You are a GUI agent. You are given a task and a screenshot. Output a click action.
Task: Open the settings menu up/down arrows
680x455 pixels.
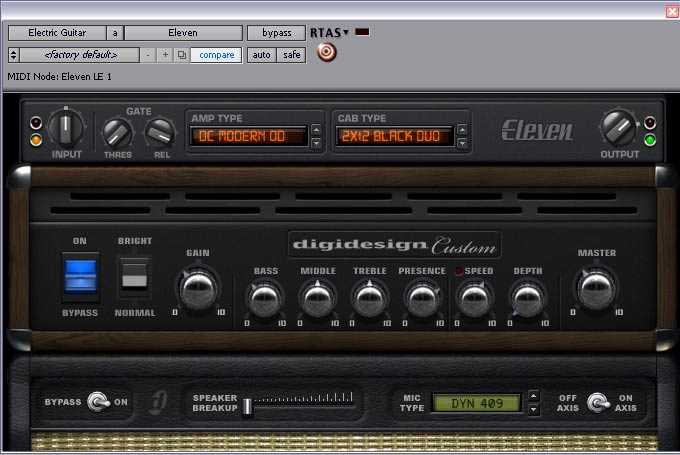[13, 55]
